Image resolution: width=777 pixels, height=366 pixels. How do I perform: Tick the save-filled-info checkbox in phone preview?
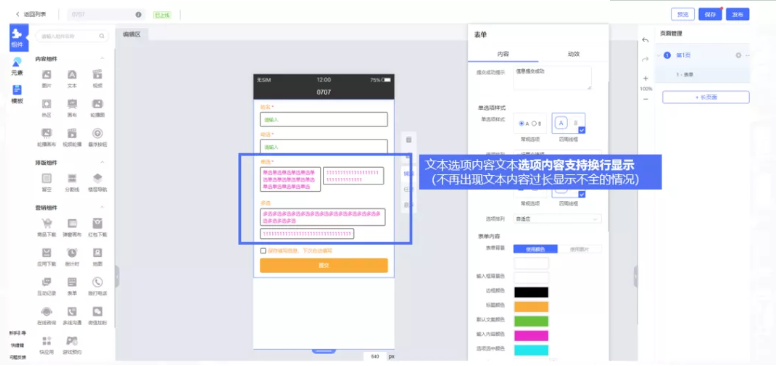click(263, 251)
